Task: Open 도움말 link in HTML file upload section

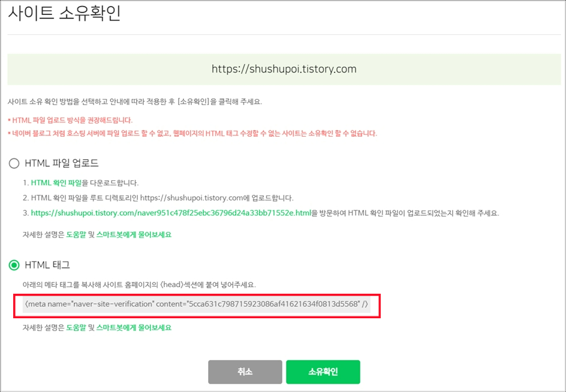Action: coord(76,234)
